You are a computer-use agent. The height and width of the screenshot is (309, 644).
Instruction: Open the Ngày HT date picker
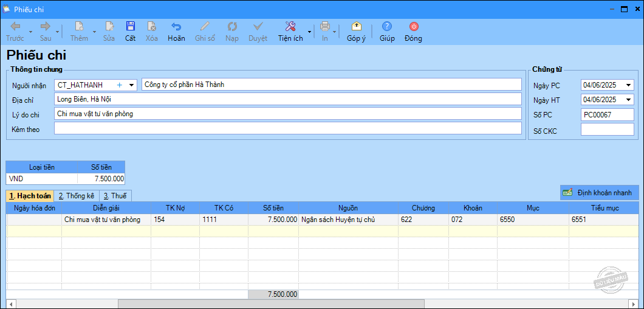[x=629, y=100]
